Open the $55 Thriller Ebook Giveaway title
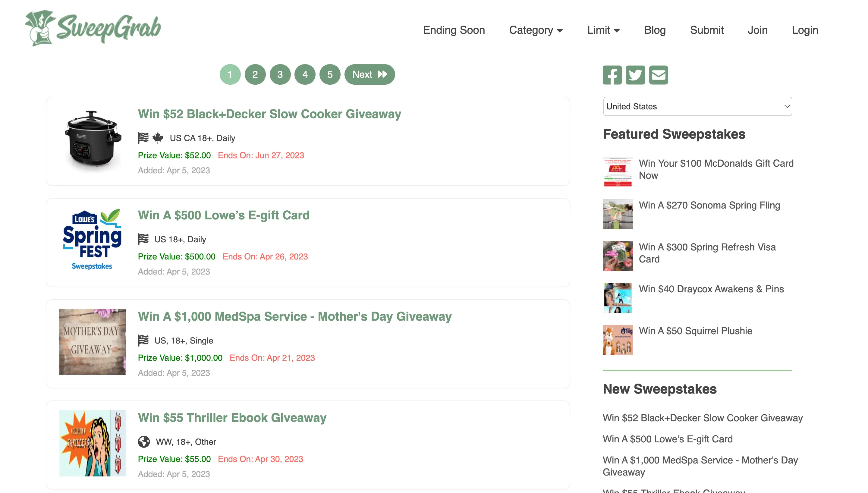 coord(232,418)
